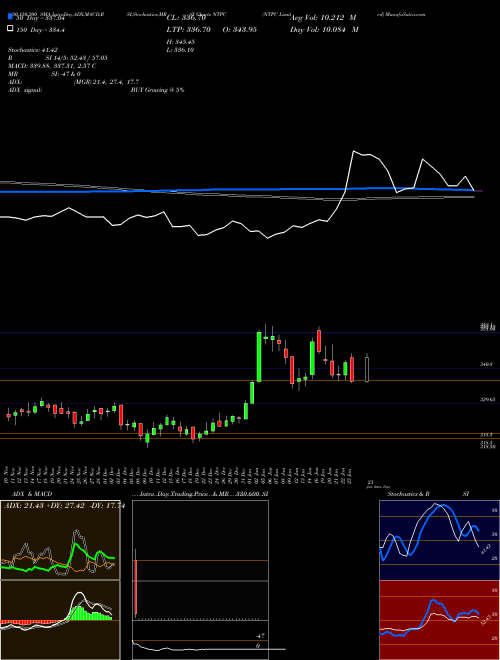Image resolution: width=500 pixels, height=660 pixels.
Task: Select the 'Stochastics: 41.42' readout
Action: pyautogui.click(x=33, y=50)
